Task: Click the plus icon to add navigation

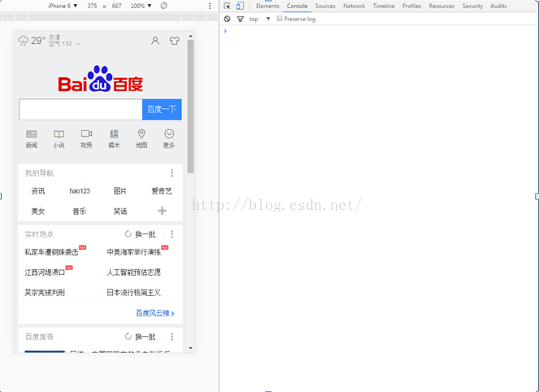Action: (162, 211)
